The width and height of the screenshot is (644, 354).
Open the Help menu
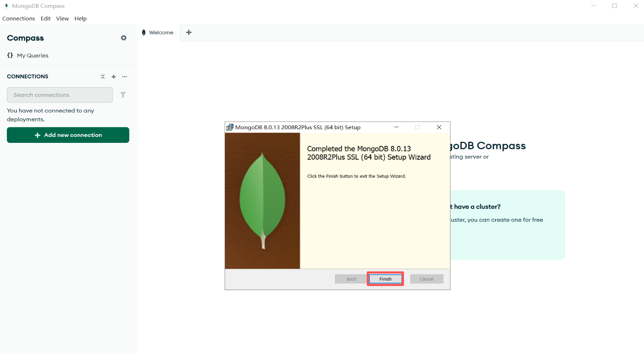pyautogui.click(x=80, y=18)
